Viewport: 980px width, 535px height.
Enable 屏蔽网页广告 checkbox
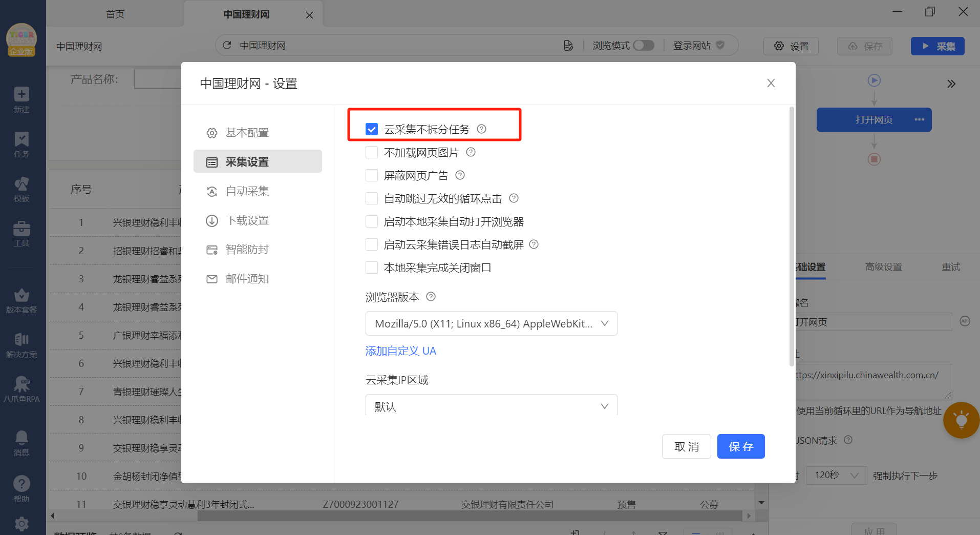coord(372,175)
